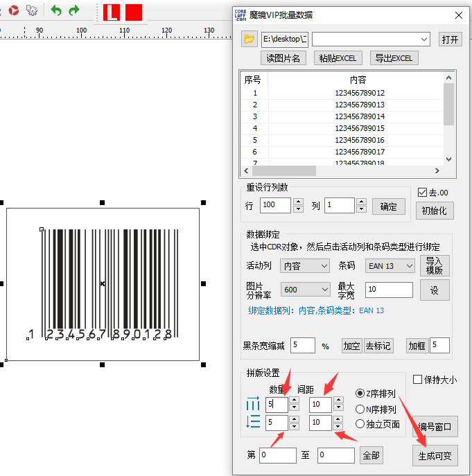472x476 pixels.
Task: Click the 第 start range input field
Action: pyautogui.click(x=278, y=455)
